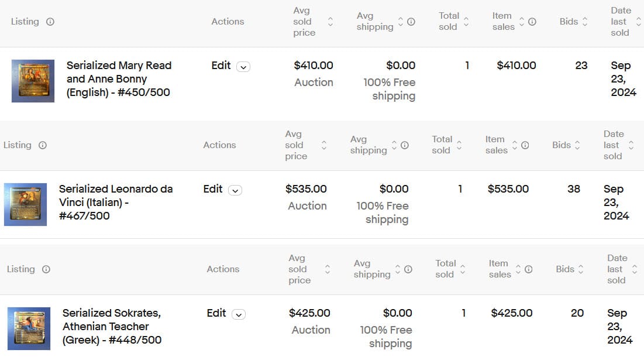Viewport: 644px width, 360px height.
Task: Click Item sales info icon above Mary Read row
Action: coord(532,22)
